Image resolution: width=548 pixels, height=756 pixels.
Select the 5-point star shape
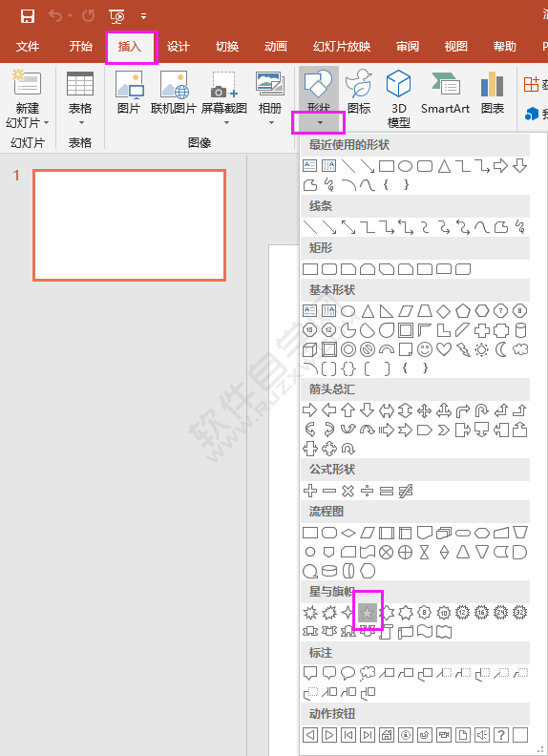[368, 613]
